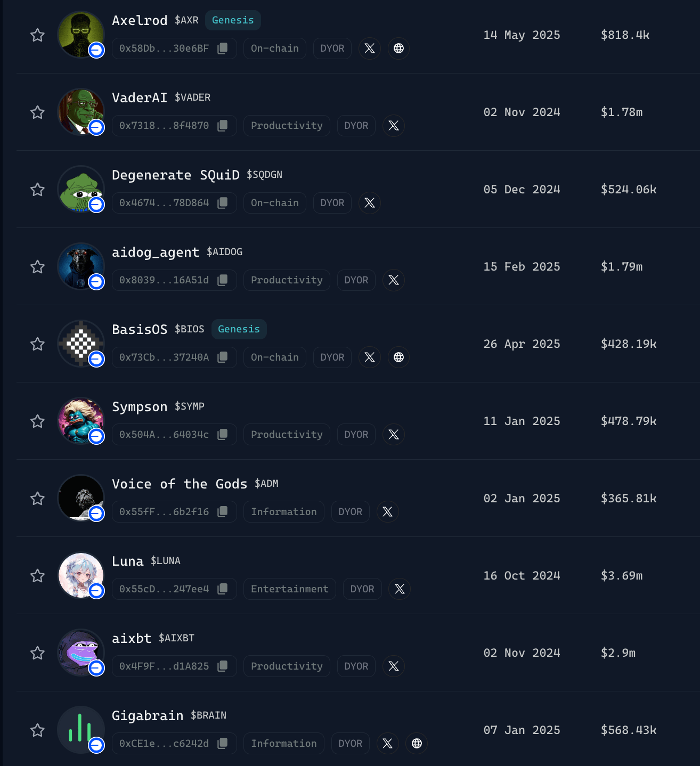Image resolution: width=700 pixels, height=766 pixels.
Task: Toggle the star next to Luna
Action: [x=37, y=576]
